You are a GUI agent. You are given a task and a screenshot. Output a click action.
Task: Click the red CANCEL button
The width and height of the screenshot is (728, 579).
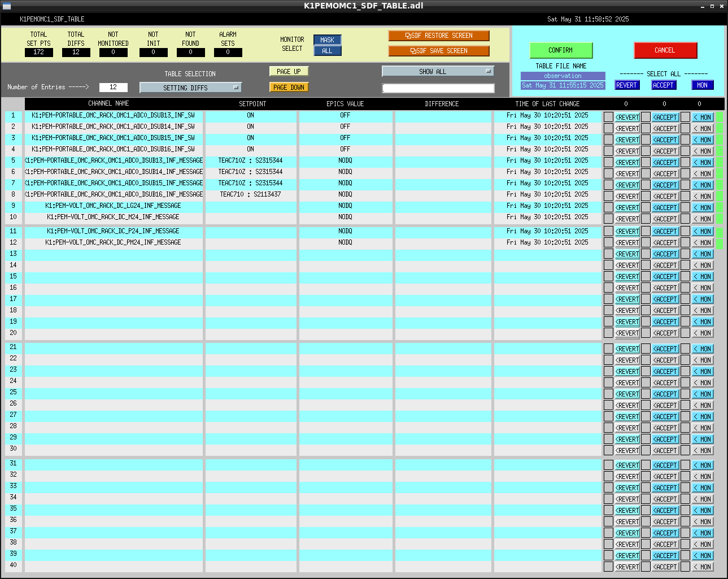(x=665, y=50)
